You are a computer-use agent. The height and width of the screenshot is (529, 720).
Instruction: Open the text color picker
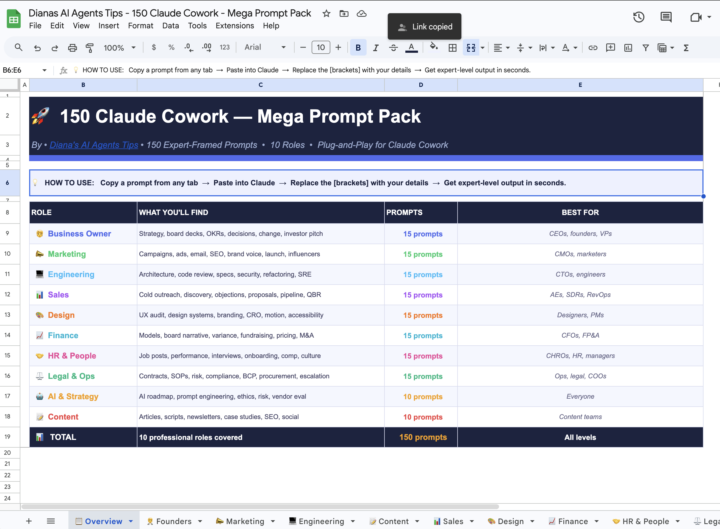[x=411, y=48]
